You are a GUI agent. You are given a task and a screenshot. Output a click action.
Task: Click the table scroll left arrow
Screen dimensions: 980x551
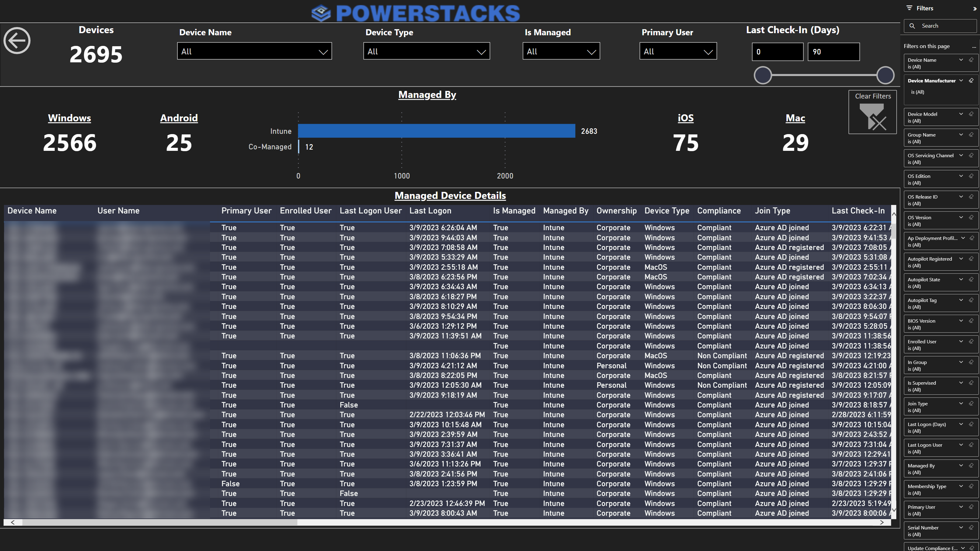[12, 522]
